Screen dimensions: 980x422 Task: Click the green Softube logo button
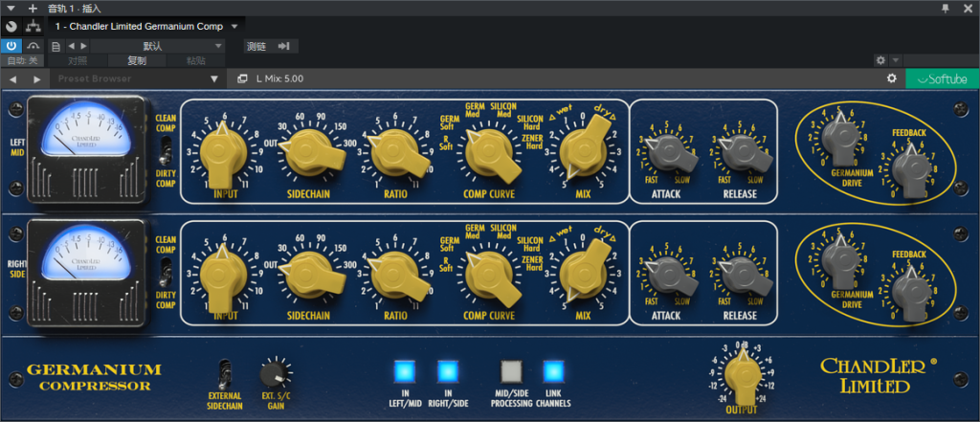click(943, 78)
